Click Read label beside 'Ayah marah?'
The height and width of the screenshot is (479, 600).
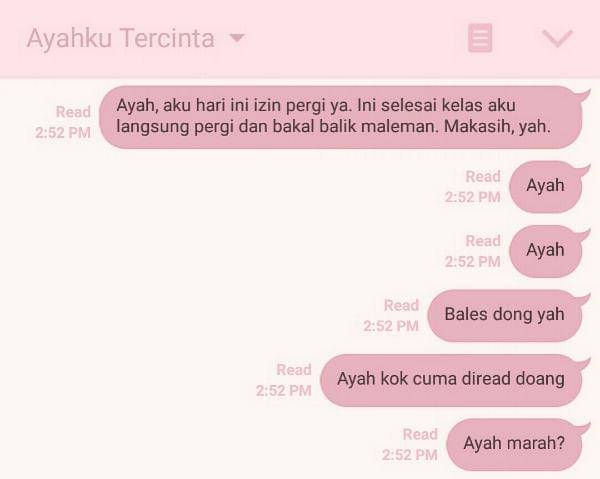coord(420,434)
